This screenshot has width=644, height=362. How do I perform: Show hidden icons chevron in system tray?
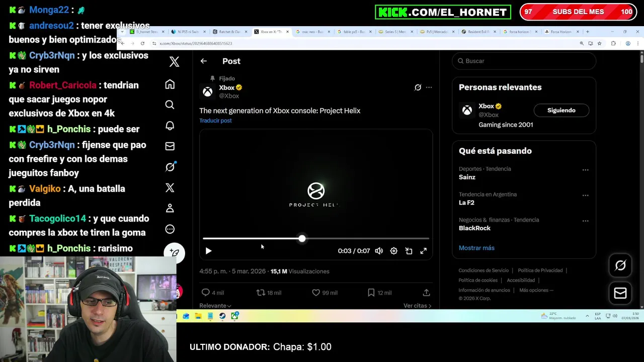click(x=587, y=316)
